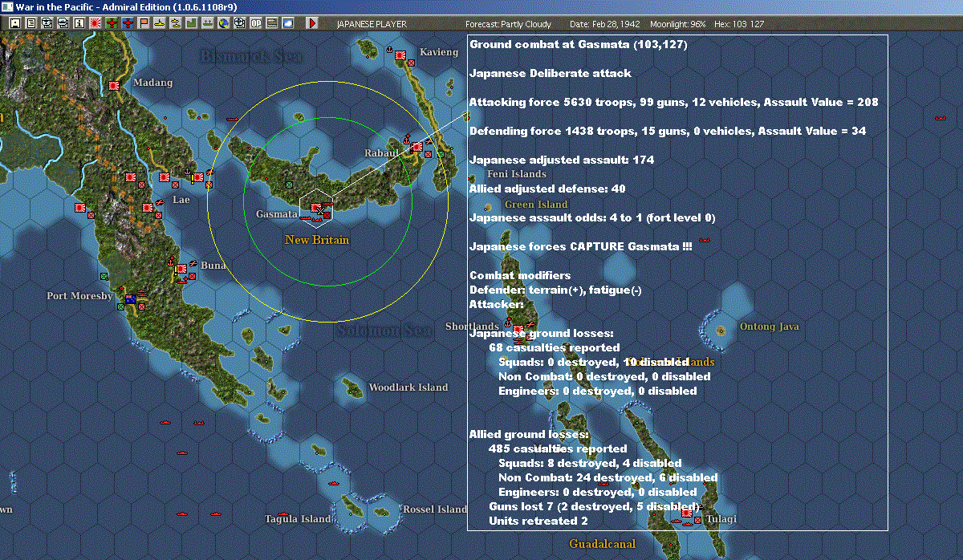Image resolution: width=963 pixels, height=560 pixels.
Task: Click the floppy disk save icon
Action: click(14, 23)
